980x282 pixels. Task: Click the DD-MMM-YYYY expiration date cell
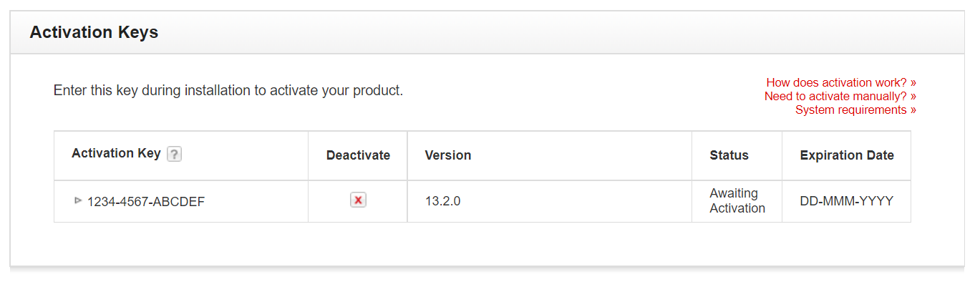(x=847, y=201)
